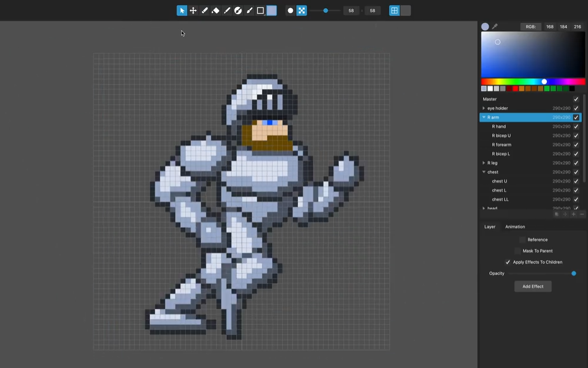The image size is (588, 368).
Task: Select the rectangle shape tool
Action: point(260,11)
